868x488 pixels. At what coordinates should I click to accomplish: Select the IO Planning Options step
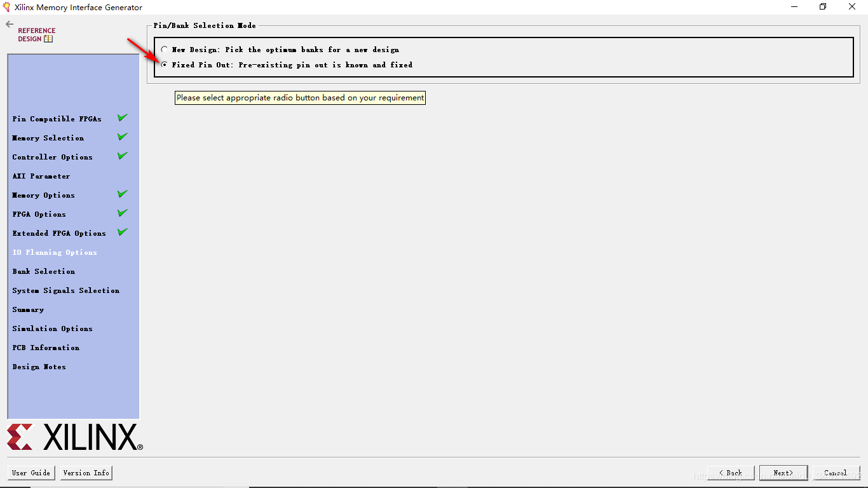click(x=55, y=252)
